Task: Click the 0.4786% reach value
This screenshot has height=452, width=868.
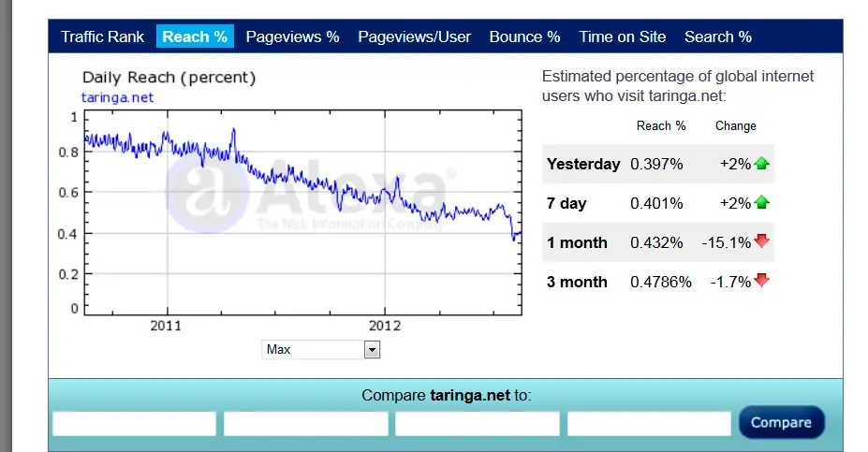Action: [661, 283]
